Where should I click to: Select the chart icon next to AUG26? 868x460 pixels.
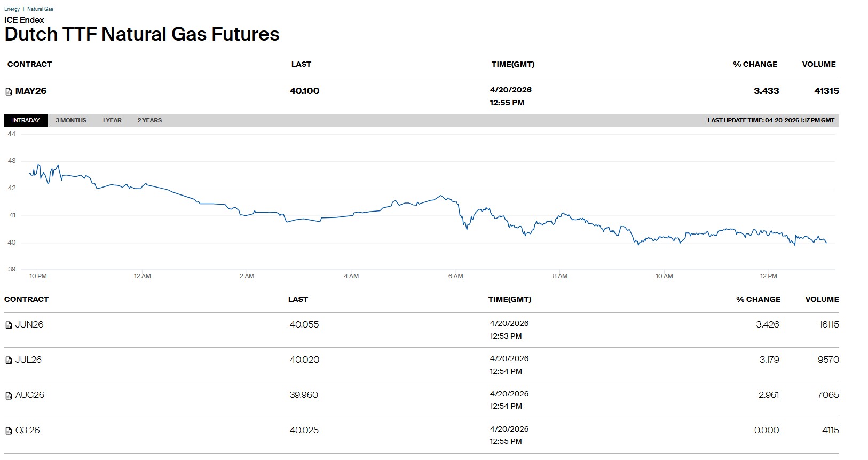point(9,396)
